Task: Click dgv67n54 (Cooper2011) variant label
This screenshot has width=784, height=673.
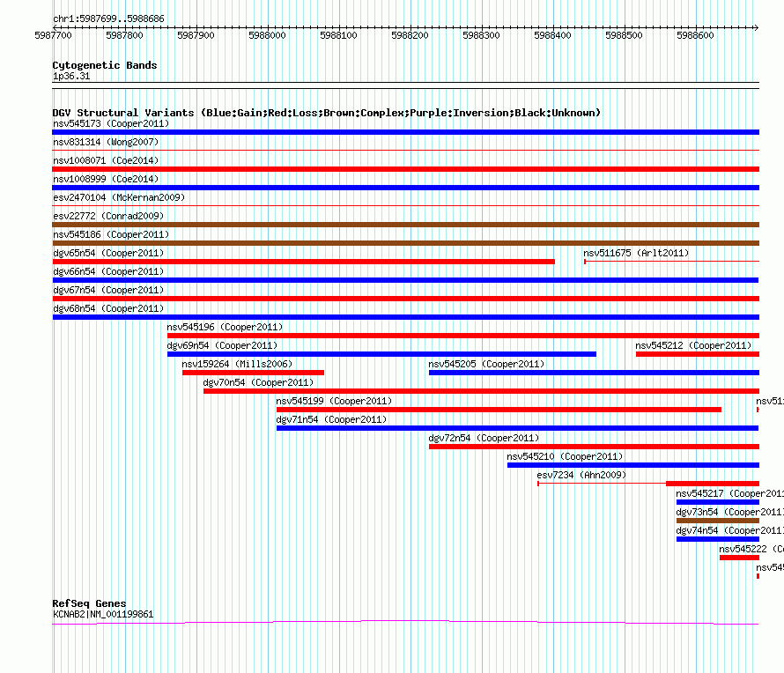Action: (108, 290)
